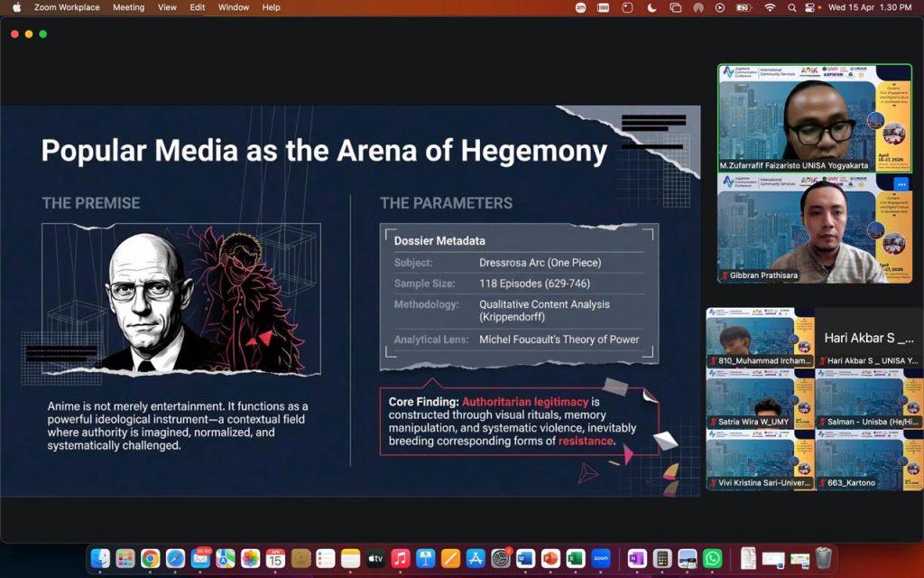Check the battery status icon

coord(744,7)
